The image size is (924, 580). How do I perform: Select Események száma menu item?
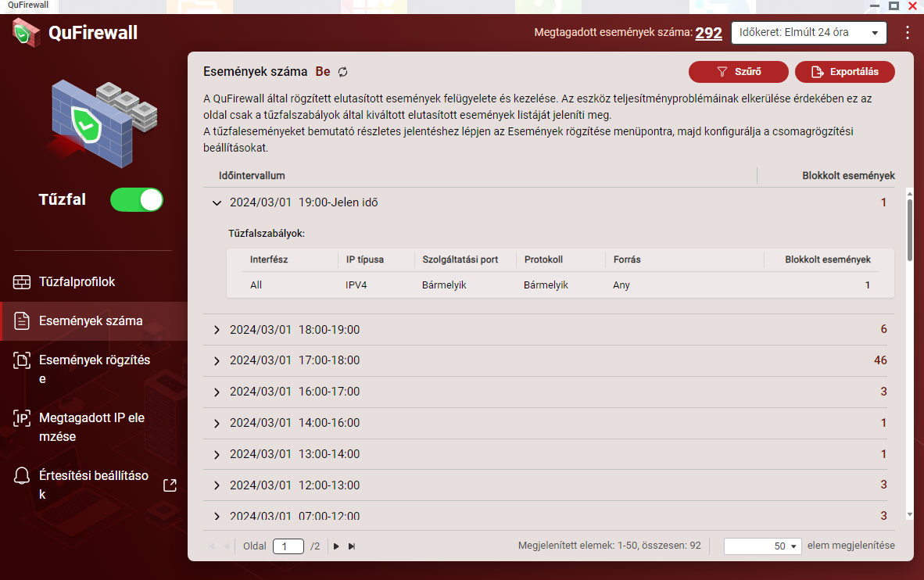(95, 320)
